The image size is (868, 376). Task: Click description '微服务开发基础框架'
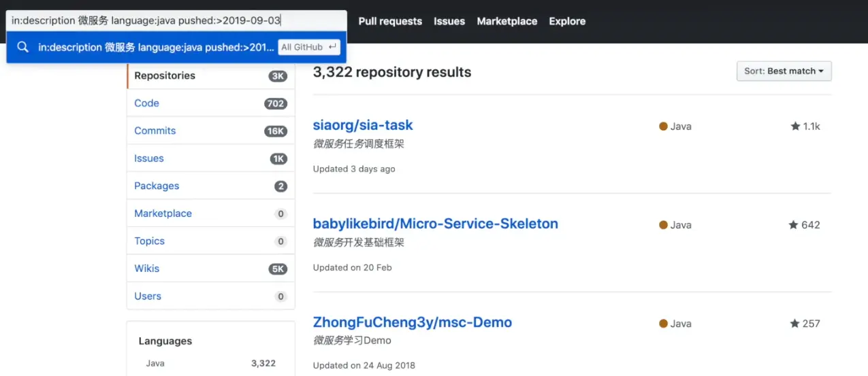pyautogui.click(x=359, y=242)
